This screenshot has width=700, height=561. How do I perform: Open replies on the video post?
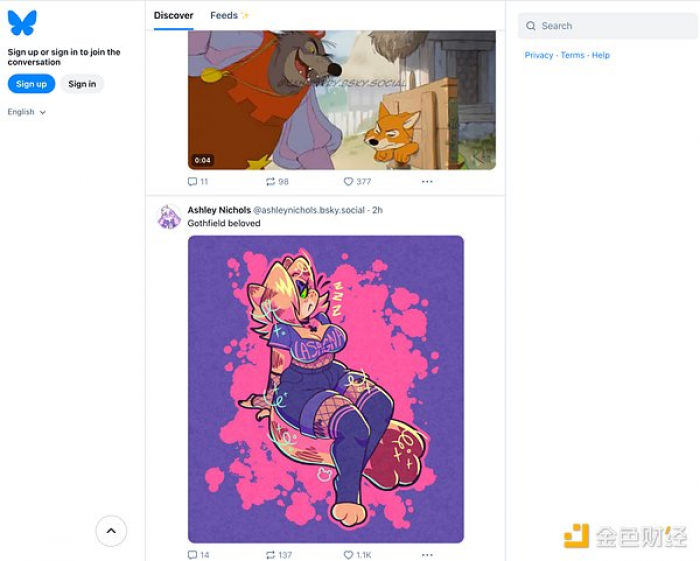point(198,182)
